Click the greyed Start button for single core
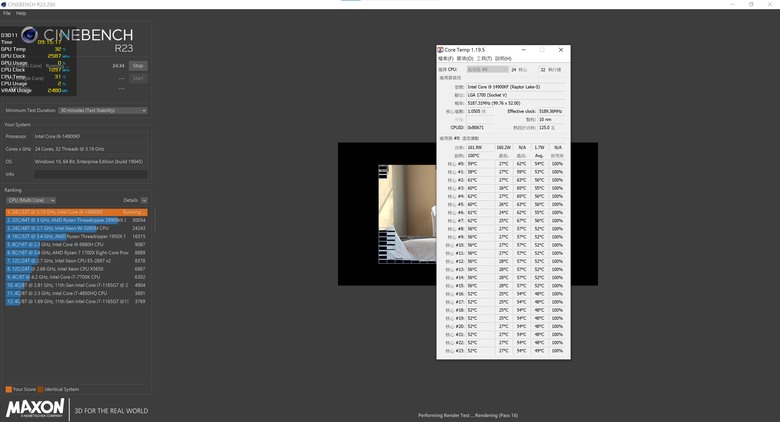The width and height of the screenshot is (780, 422). click(x=138, y=78)
